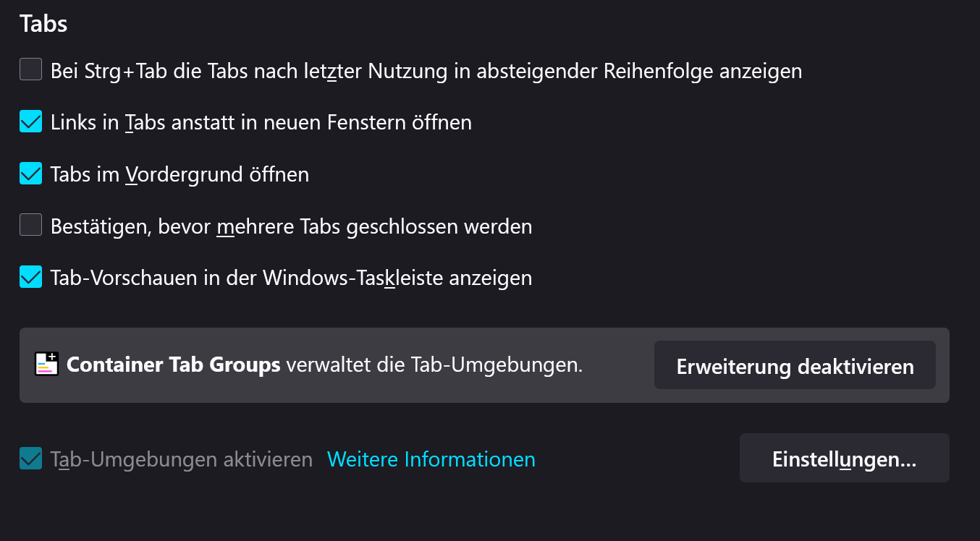This screenshot has height=541, width=980.
Task: Follow the 'Weitere Informationen' link
Action: 431,459
